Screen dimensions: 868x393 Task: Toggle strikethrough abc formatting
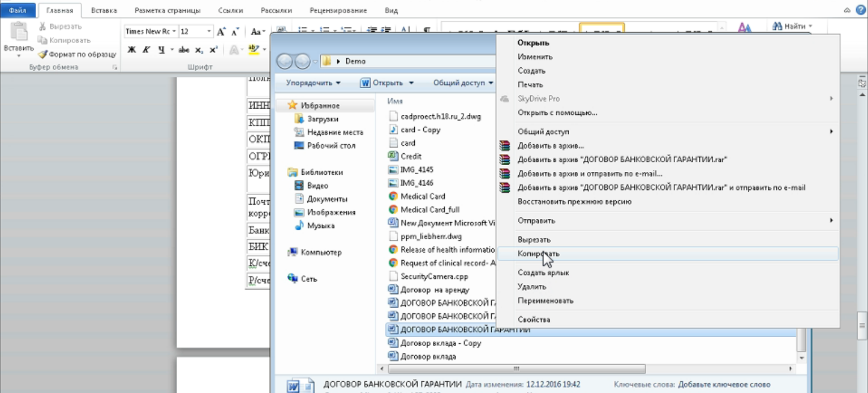coord(183,50)
